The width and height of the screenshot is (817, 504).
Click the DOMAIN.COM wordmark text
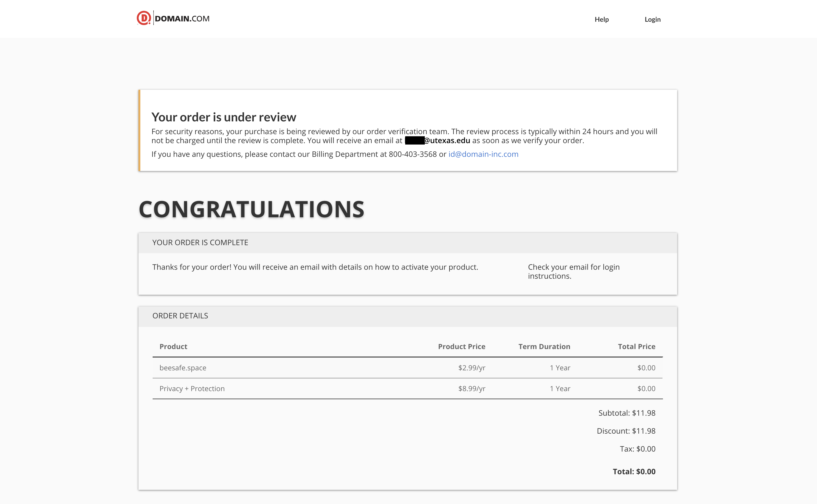tap(182, 19)
